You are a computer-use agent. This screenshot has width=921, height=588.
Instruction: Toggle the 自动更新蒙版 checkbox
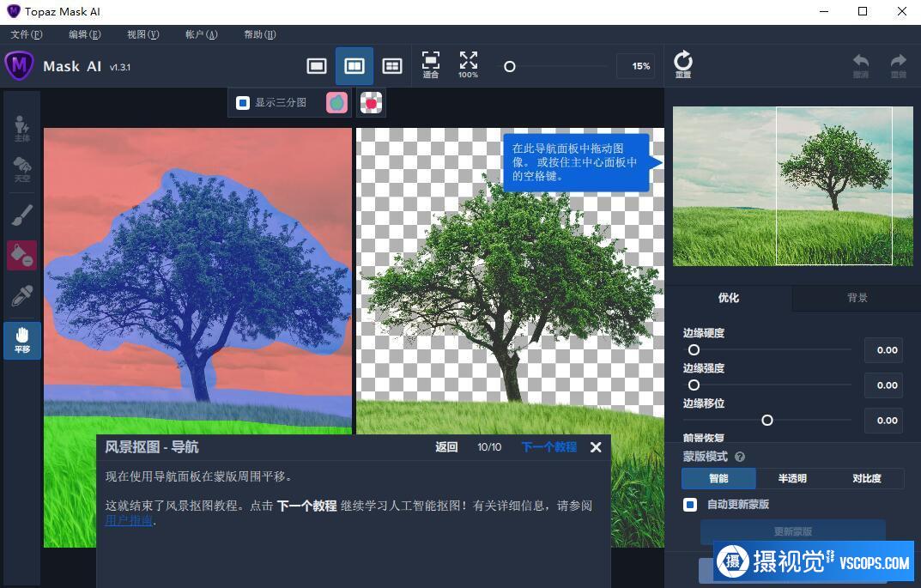690,505
